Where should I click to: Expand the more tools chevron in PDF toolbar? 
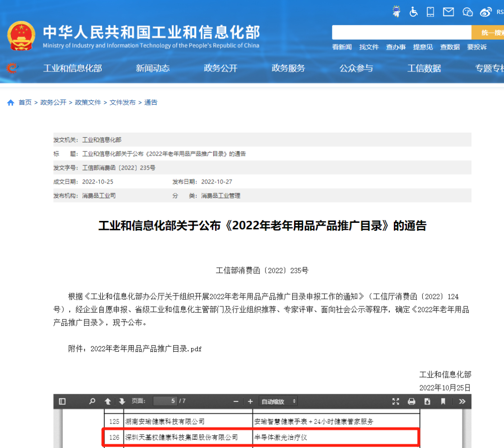(x=462, y=401)
